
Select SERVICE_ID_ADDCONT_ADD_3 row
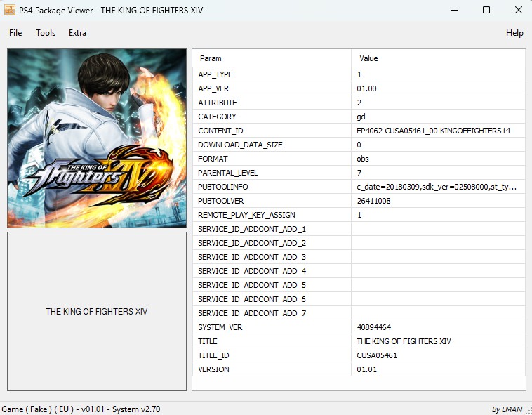click(359, 257)
